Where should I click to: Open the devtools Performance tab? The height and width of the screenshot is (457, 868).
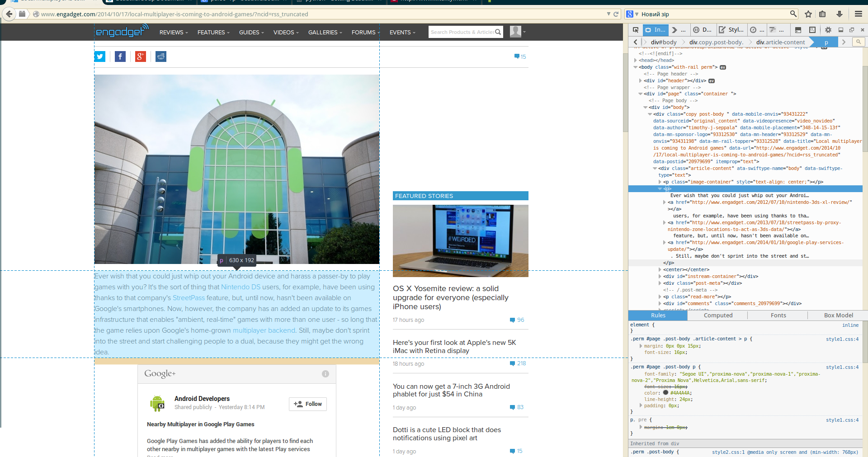757,30
